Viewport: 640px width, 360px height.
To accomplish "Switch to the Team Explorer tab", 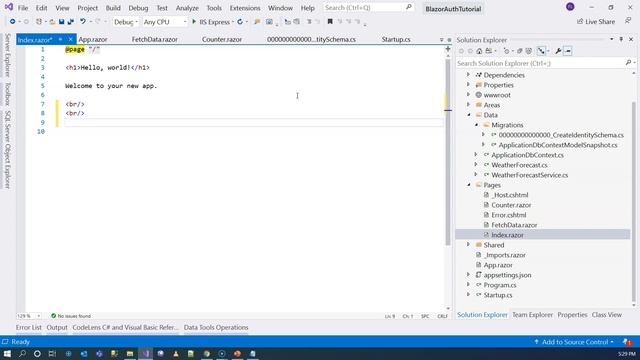I will [532, 315].
